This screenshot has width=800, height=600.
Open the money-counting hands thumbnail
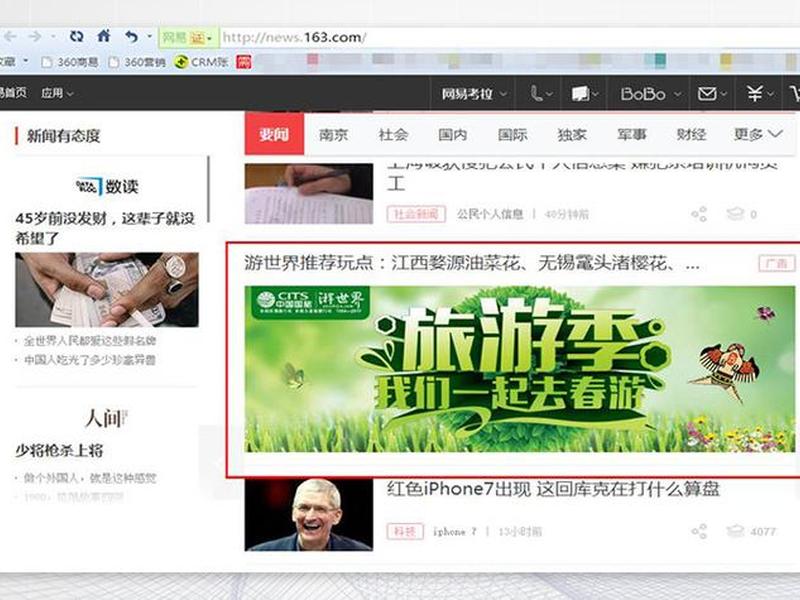[x=107, y=289]
